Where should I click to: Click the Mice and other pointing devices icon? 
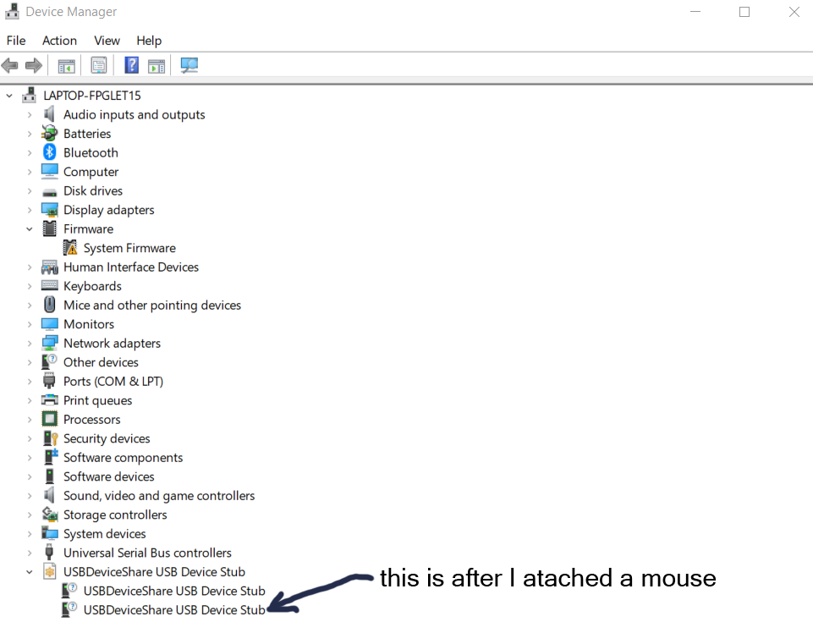pos(50,305)
